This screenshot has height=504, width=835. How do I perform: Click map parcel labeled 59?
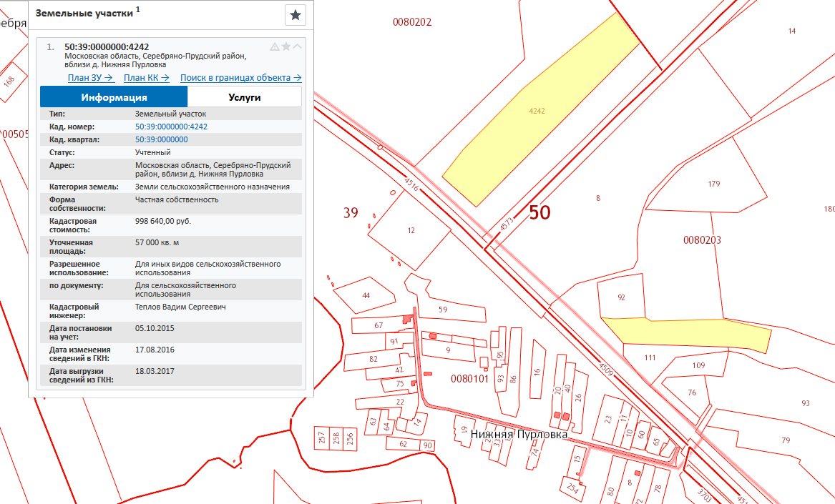pyautogui.click(x=443, y=310)
